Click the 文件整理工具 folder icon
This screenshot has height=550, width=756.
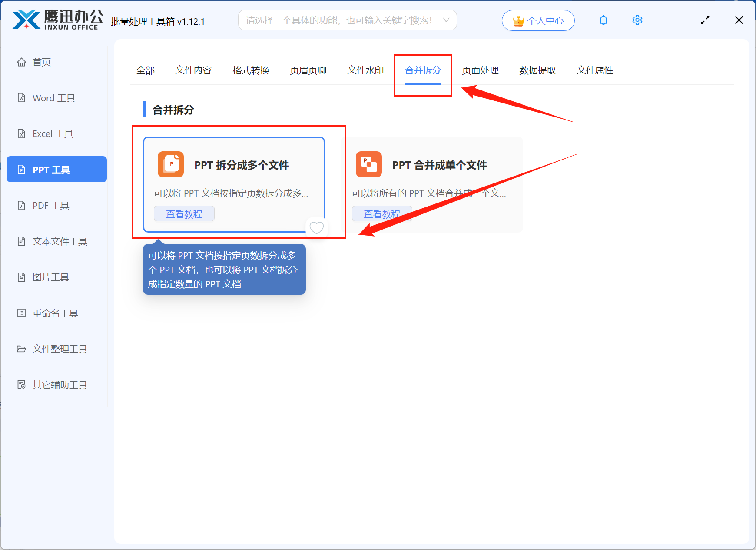click(x=21, y=349)
